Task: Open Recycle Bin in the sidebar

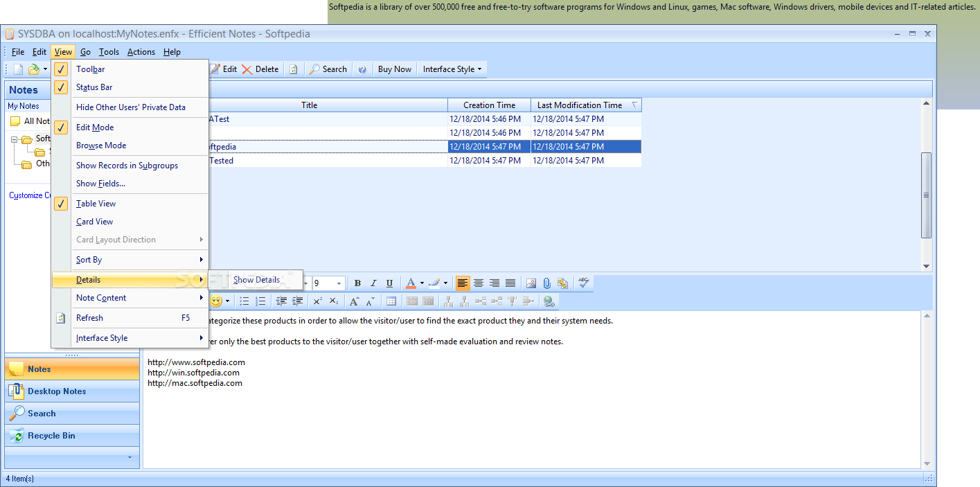Action: point(72,436)
